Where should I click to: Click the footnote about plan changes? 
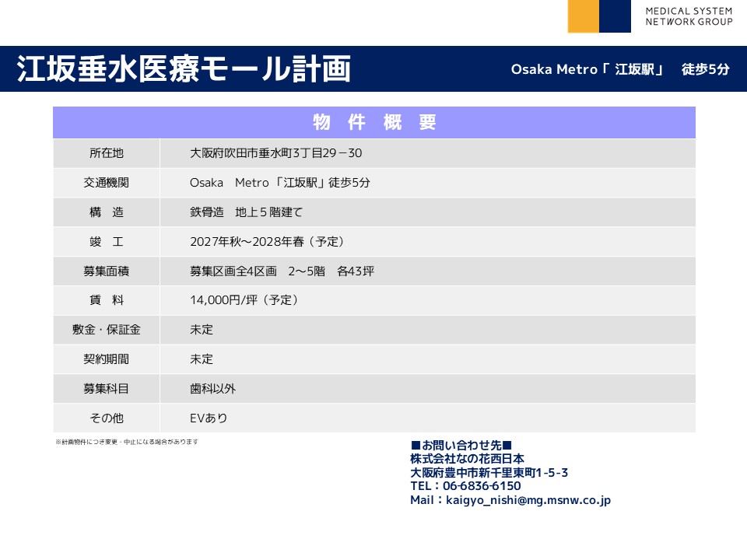(x=127, y=442)
